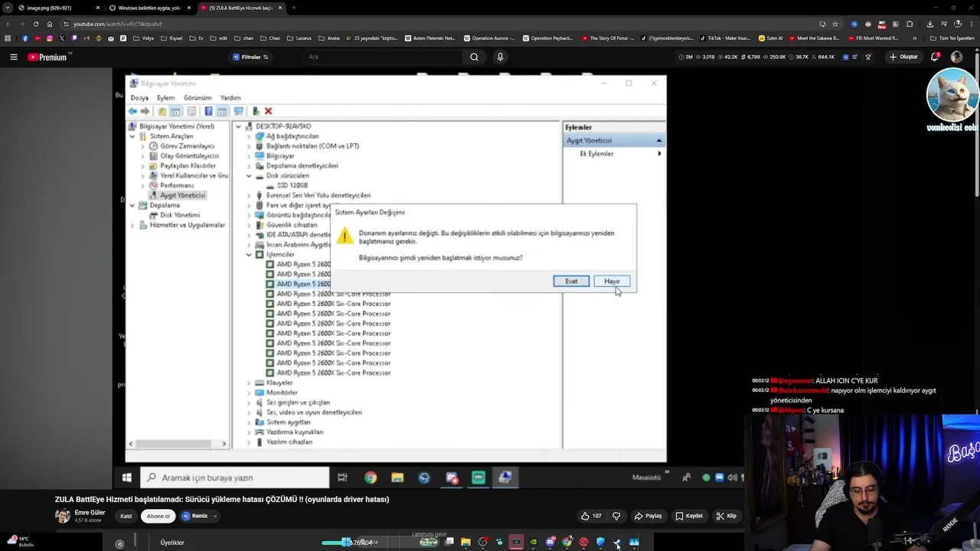The image size is (980, 551).
Task: Click Hayır in the restart dialog
Action: pos(612,282)
